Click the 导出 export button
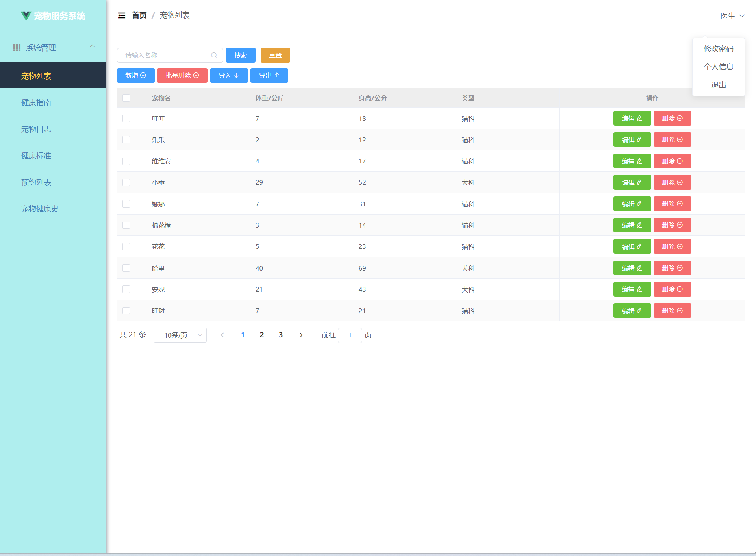Viewport: 756px width, 556px height. [x=269, y=75]
